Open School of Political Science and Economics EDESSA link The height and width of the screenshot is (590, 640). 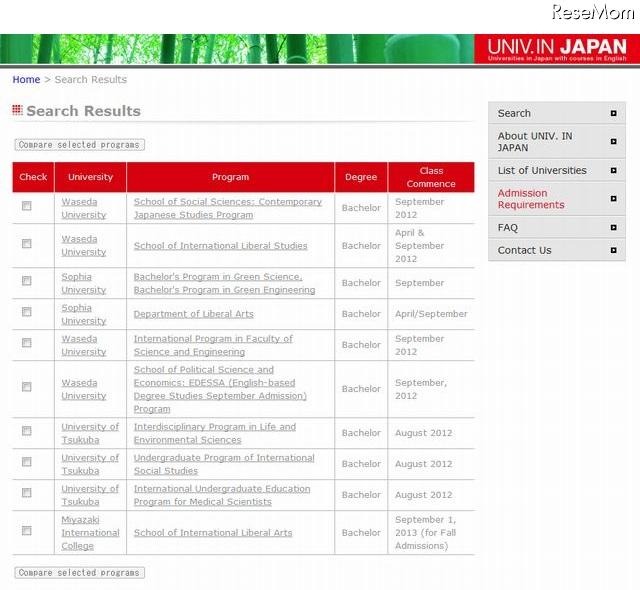[x=220, y=389]
